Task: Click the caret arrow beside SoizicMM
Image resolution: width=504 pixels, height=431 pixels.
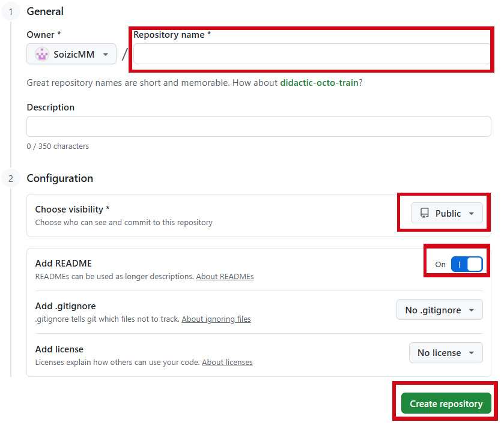Action: [106, 55]
